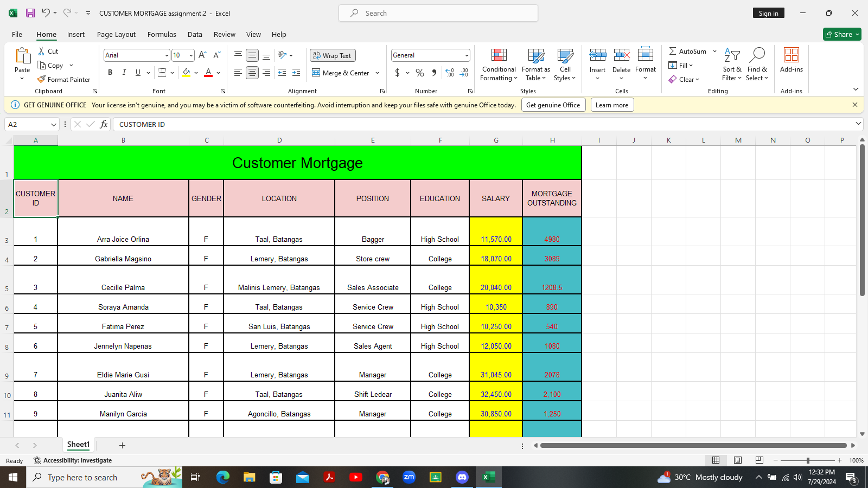Toggle Underline formatting
The width and height of the screenshot is (868, 488).
pos(138,73)
